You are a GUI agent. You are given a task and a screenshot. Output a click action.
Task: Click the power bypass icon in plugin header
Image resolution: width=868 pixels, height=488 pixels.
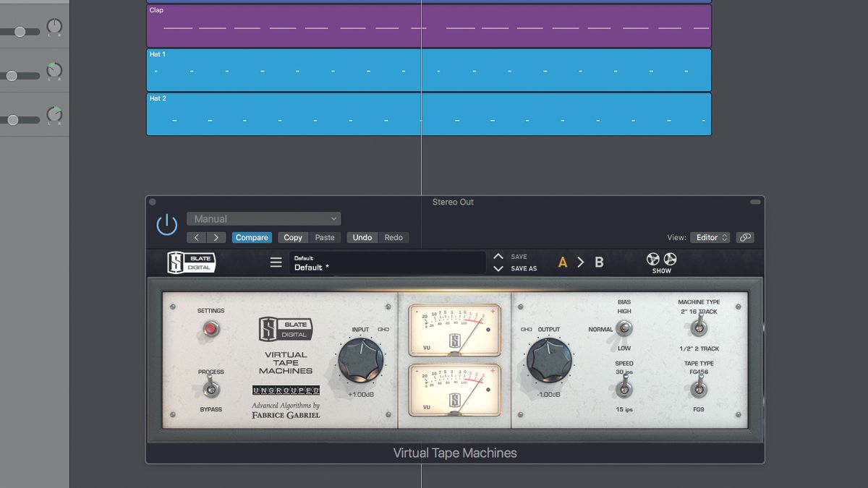click(166, 224)
